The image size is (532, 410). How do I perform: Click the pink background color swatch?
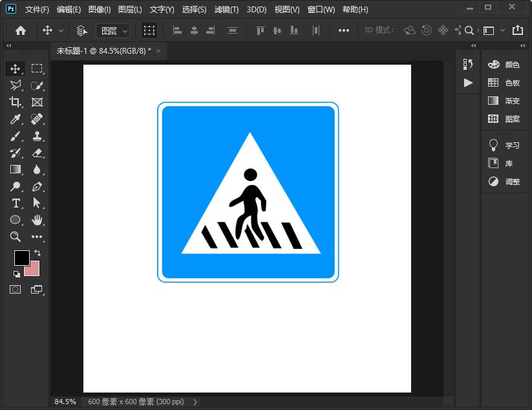(x=34, y=270)
